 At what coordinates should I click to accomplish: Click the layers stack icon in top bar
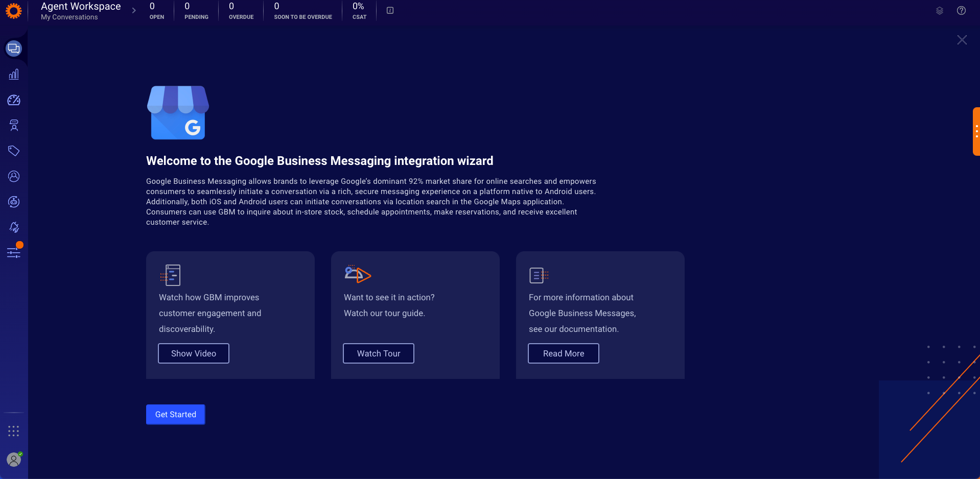[x=939, y=11]
